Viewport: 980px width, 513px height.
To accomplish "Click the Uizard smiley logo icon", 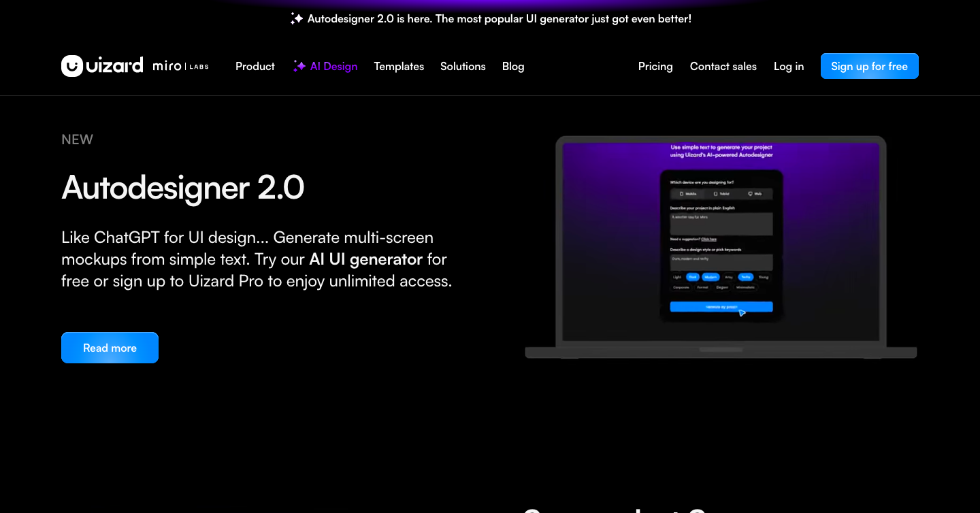I will click(73, 65).
